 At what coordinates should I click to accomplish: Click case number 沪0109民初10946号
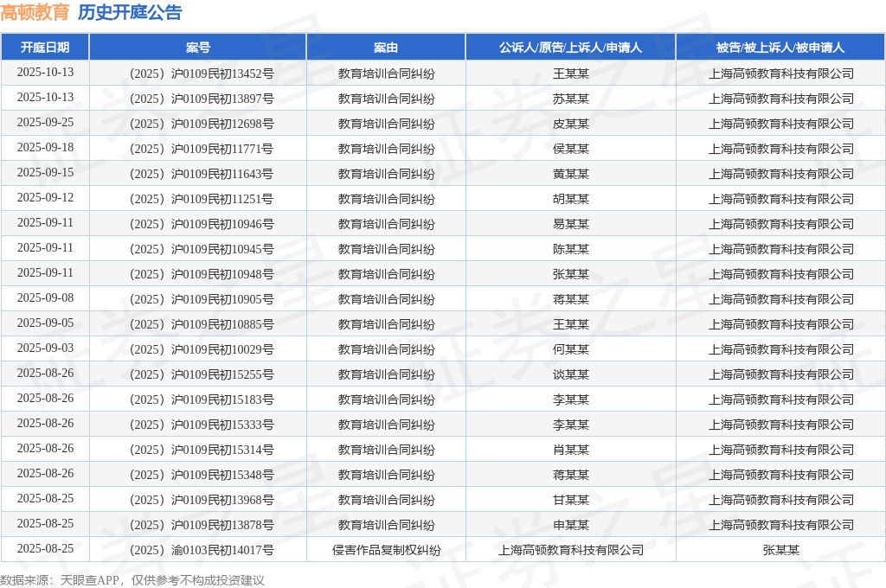pos(222,224)
